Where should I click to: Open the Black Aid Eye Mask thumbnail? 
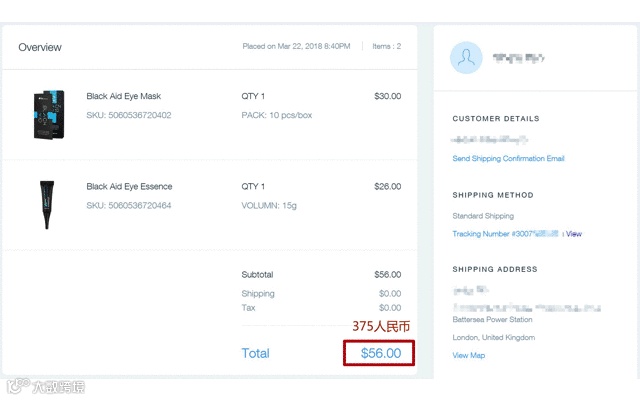(48, 113)
